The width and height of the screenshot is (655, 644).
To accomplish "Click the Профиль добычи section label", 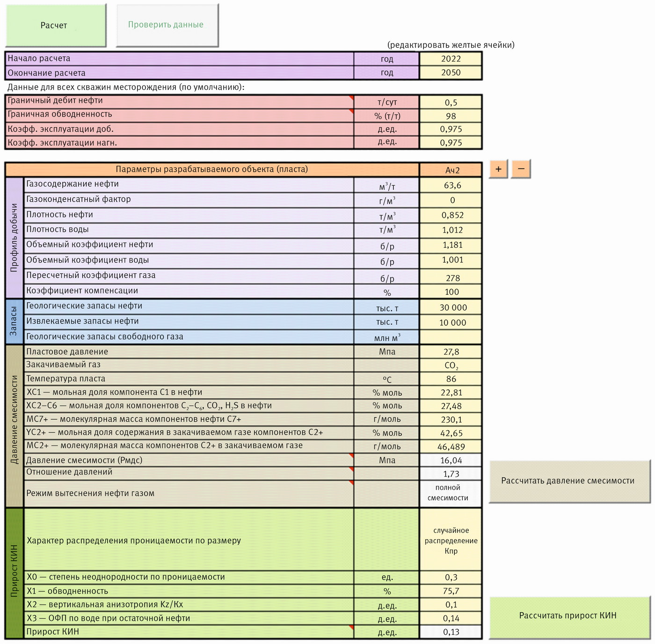I will (x=14, y=238).
